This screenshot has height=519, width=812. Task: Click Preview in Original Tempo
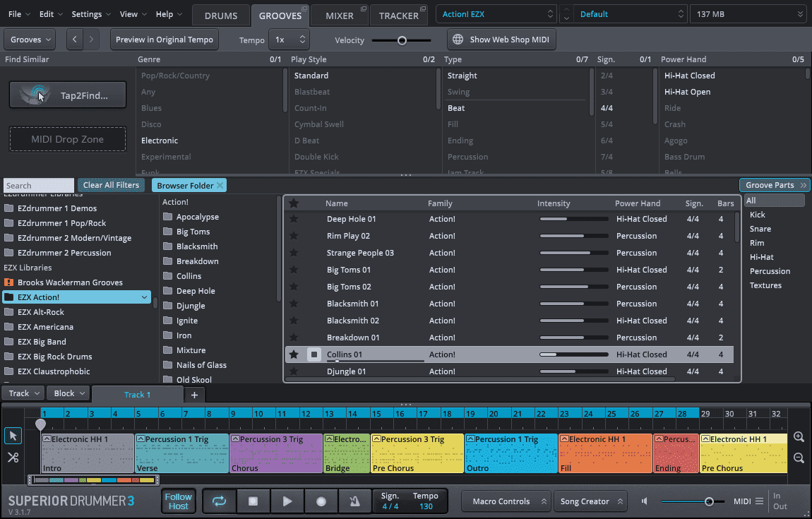[x=164, y=40]
